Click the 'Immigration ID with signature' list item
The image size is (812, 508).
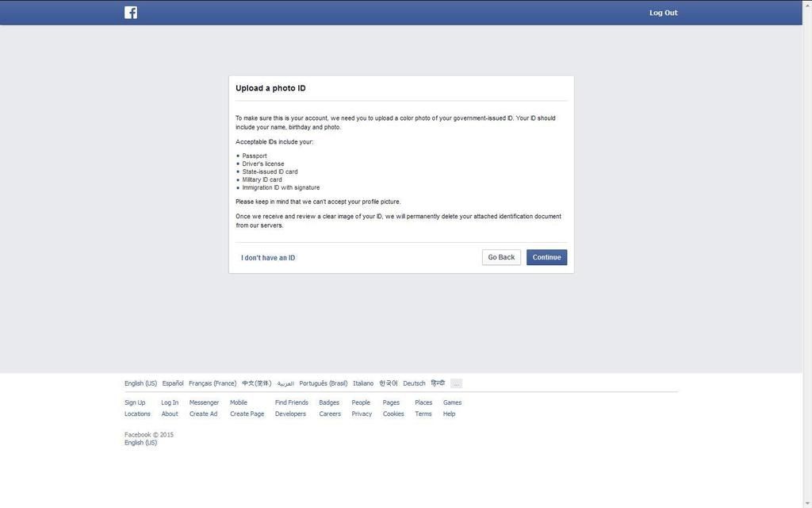(282, 187)
